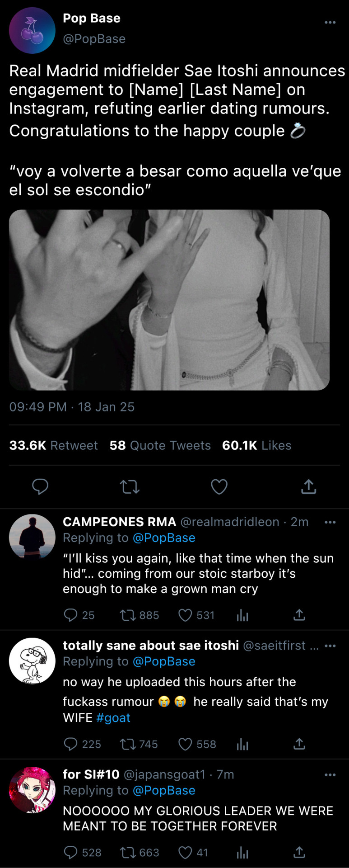Viewport: 349px width, 868px height.
Task: Retweet the CAMPEONES RMA reply
Action: (x=127, y=615)
